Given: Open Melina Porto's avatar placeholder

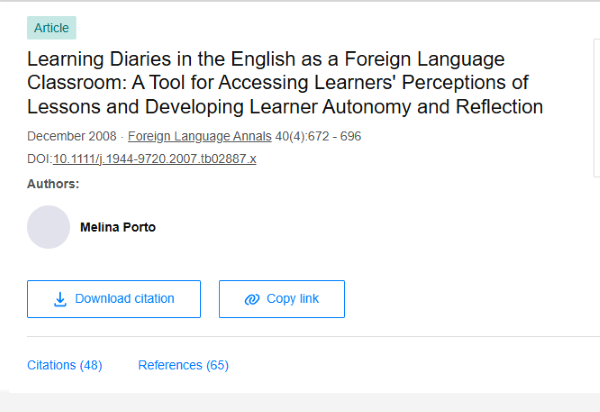Looking at the screenshot, I should (x=49, y=227).
